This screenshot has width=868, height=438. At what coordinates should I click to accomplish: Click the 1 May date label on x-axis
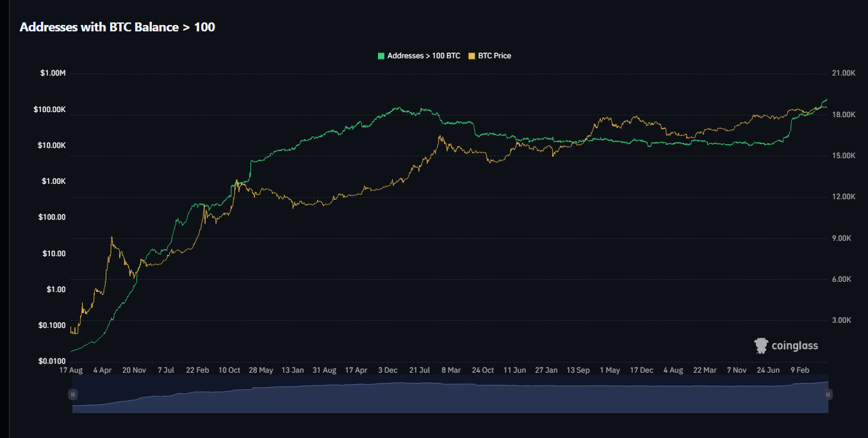point(610,370)
